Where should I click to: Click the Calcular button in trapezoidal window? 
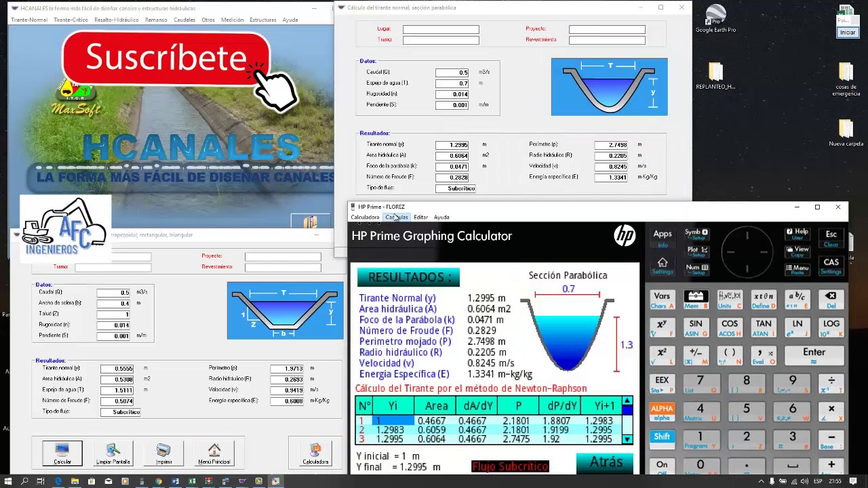click(62, 453)
